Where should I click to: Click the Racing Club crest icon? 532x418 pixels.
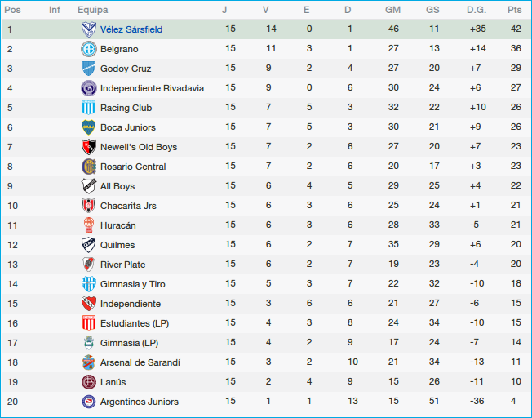click(x=89, y=108)
